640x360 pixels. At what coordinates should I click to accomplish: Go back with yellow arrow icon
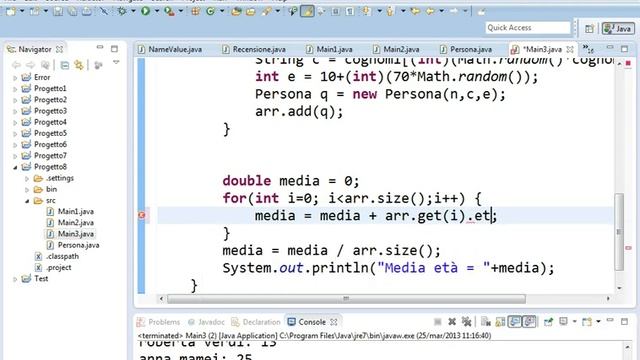click(x=430, y=11)
